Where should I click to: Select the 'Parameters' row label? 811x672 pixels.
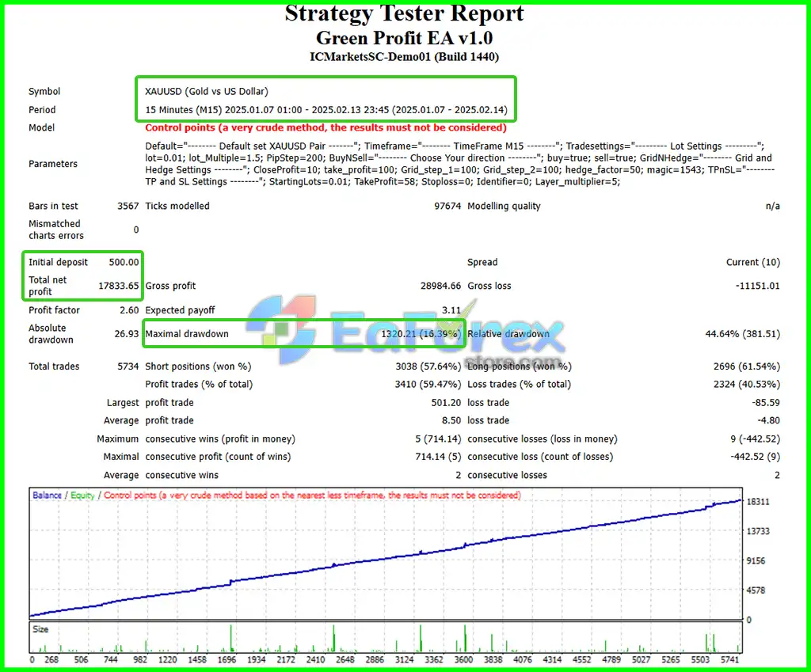(x=53, y=164)
